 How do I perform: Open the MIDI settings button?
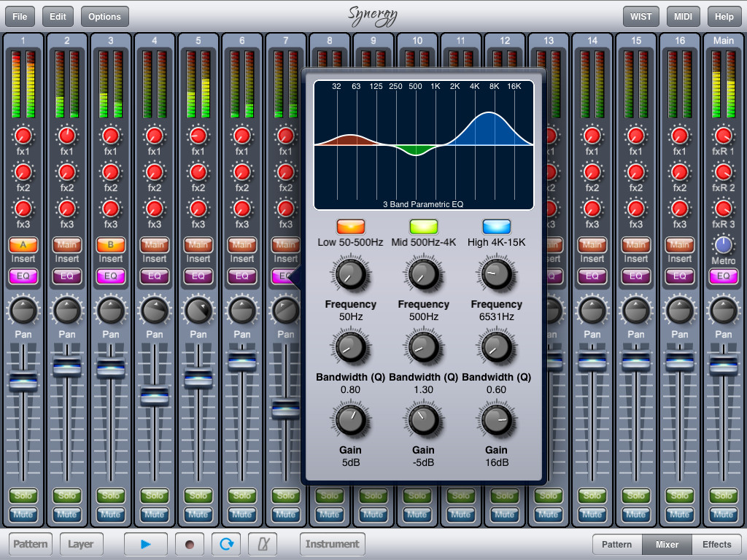coord(683,17)
